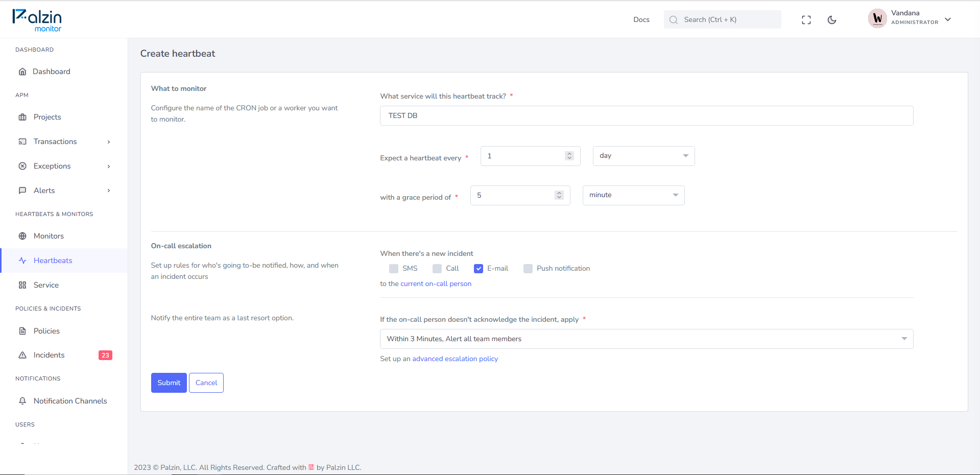Open the escalation policy dropdown

(647, 339)
